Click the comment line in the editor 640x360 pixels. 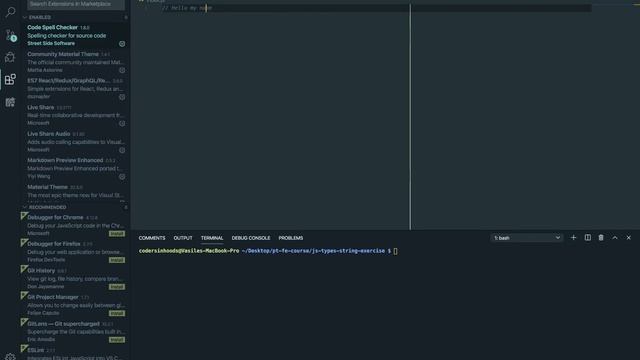[187, 8]
